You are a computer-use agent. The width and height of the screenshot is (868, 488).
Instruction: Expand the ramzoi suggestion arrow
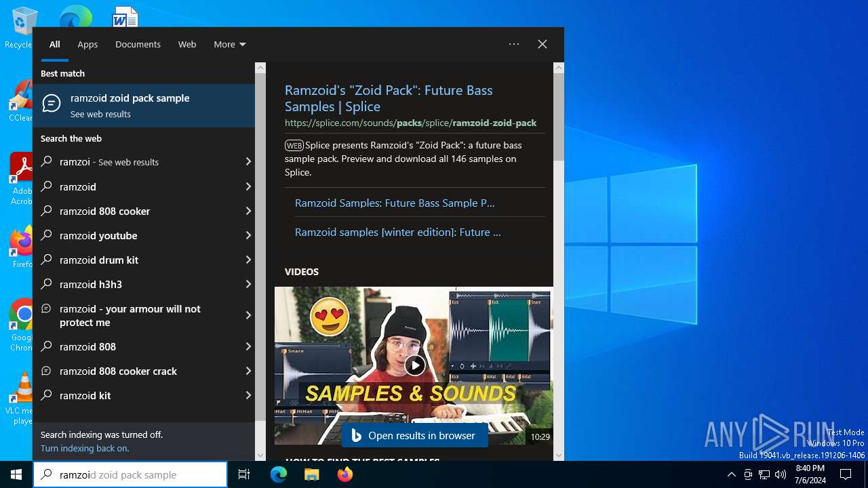click(x=248, y=162)
